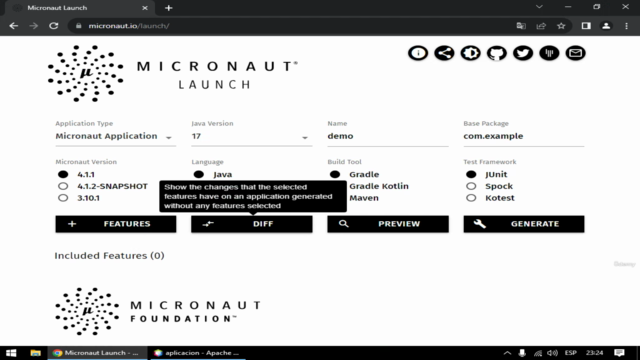This screenshot has width=640, height=360.
Task: Click the Micronaut Launch logo
Action: [173, 74]
